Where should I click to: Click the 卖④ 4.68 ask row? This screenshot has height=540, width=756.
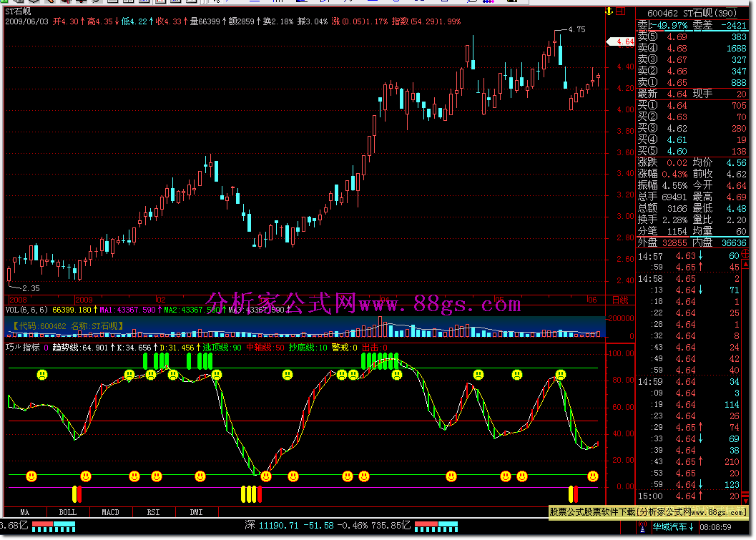692,48
